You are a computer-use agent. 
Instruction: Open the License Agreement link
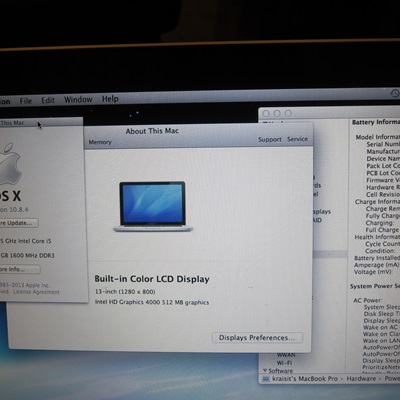coord(36,292)
